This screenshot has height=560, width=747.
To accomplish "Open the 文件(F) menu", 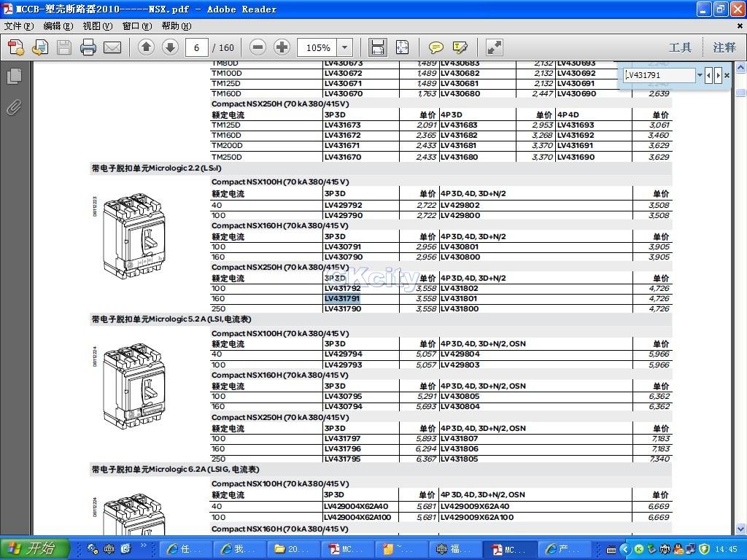I will pyautogui.click(x=19, y=26).
